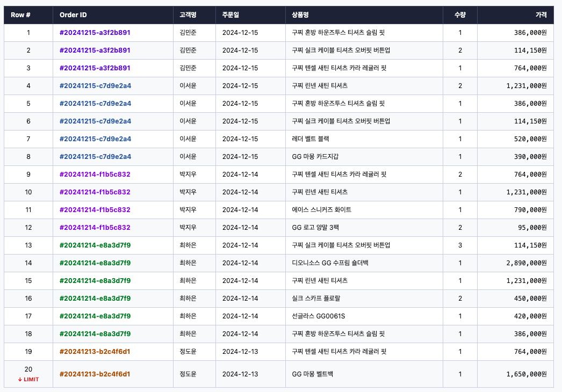
Task: Select 구찌 실크 케이블 티셔츠 in row 2
Action: [x=341, y=50]
